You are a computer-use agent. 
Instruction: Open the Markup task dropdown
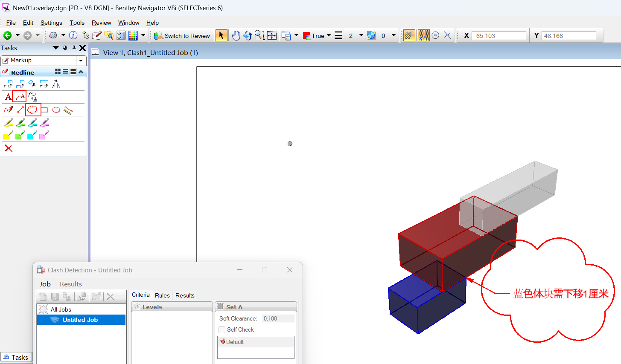[81, 61]
